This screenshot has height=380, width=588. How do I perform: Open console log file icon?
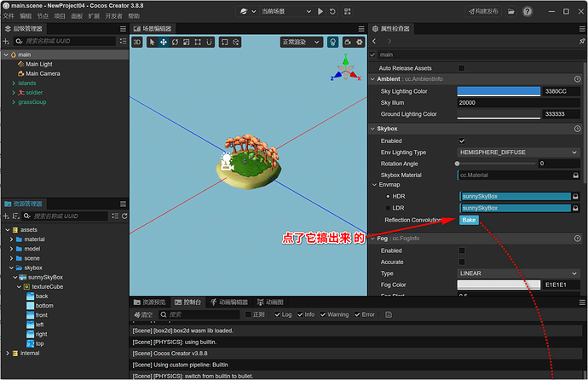[389, 314]
